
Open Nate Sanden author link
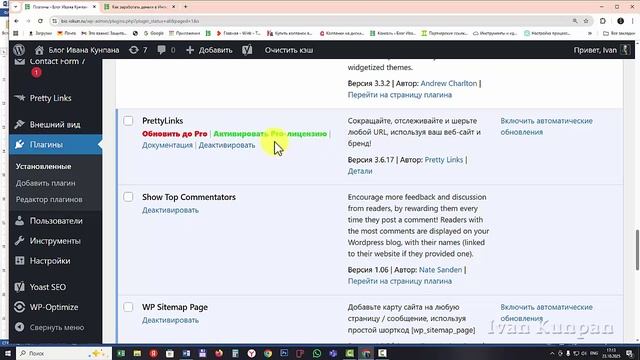click(x=440, y=270)
